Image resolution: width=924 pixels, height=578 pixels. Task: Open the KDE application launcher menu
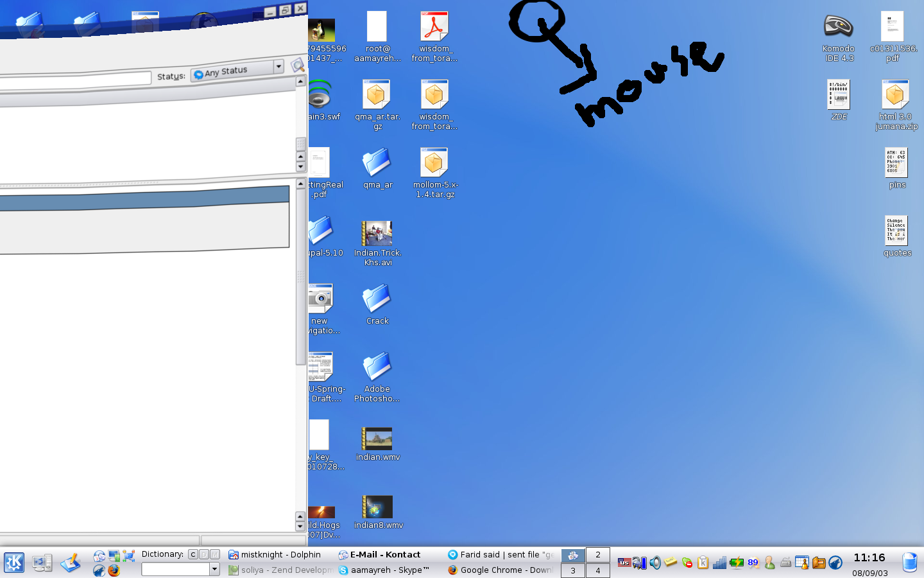(14, 563)
